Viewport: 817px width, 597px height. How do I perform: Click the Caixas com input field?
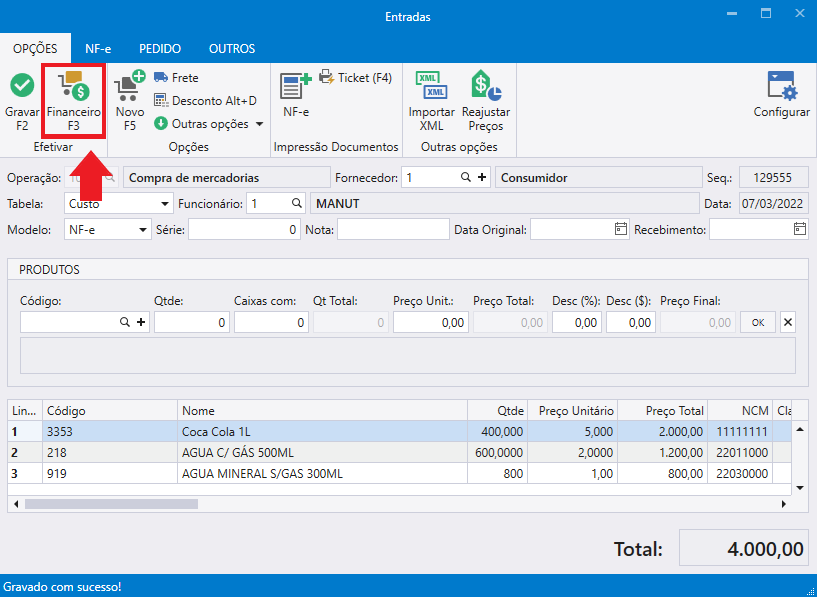coord(271,322)
